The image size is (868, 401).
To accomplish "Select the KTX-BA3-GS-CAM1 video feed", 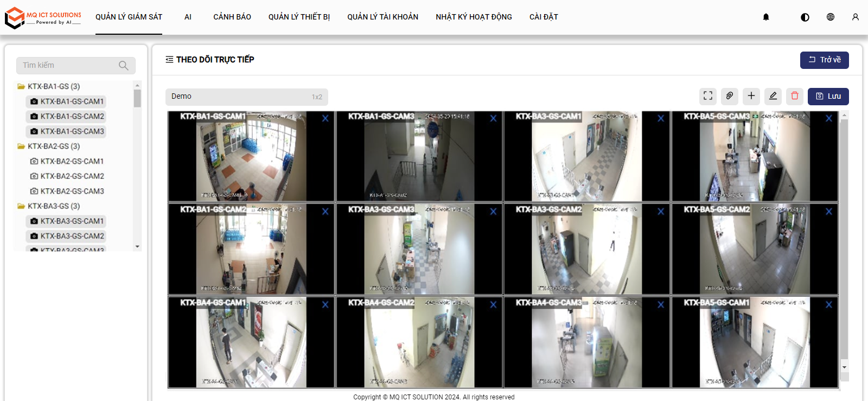I will pos(587,156).
